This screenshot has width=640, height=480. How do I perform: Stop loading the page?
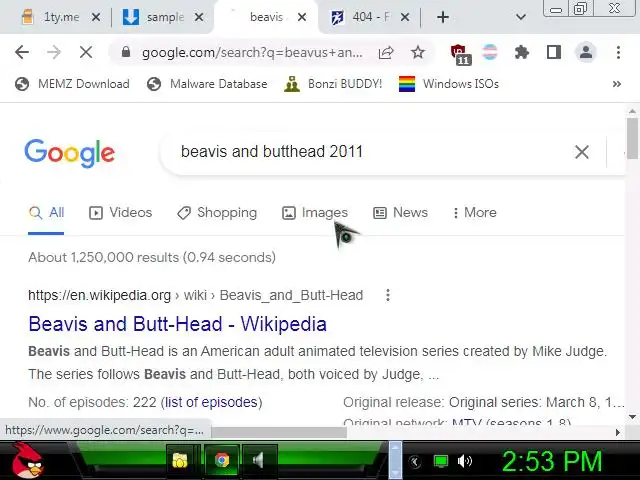(86, 52)
